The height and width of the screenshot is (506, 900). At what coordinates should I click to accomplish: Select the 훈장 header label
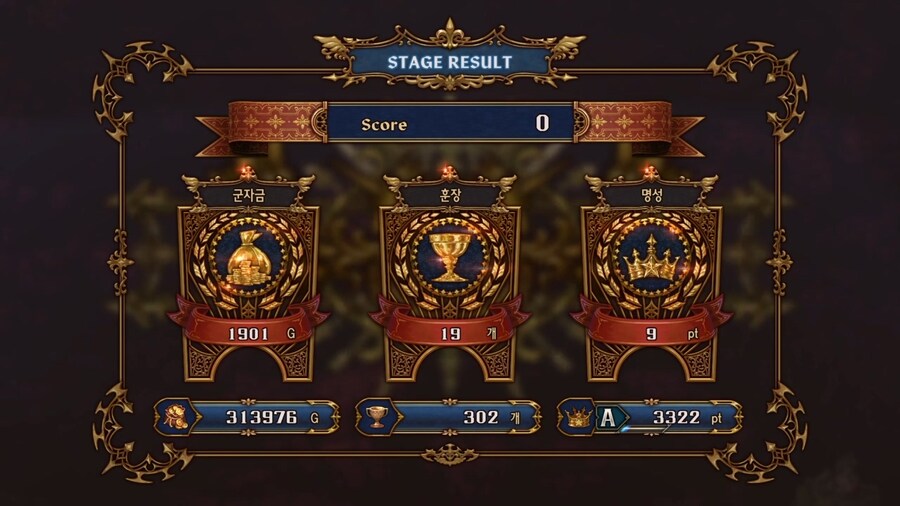(450, 195)
